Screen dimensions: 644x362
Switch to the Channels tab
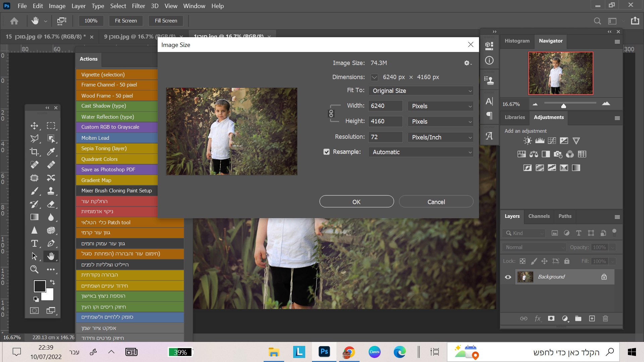539,216
